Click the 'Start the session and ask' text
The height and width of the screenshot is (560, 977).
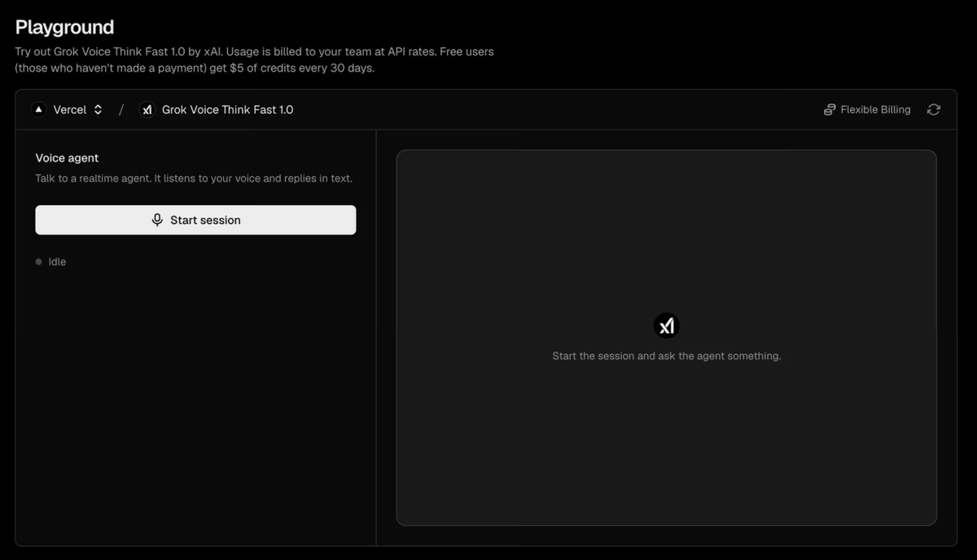coord(666,356)
